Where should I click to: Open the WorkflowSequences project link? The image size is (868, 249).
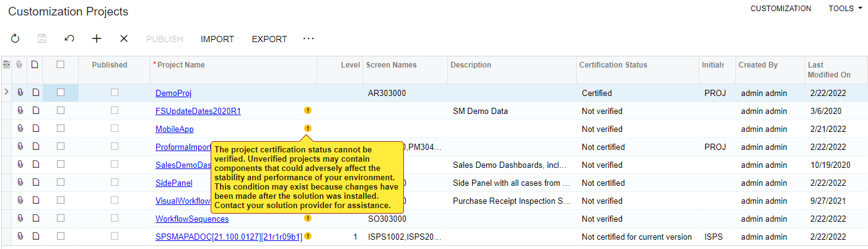[192, 219]
